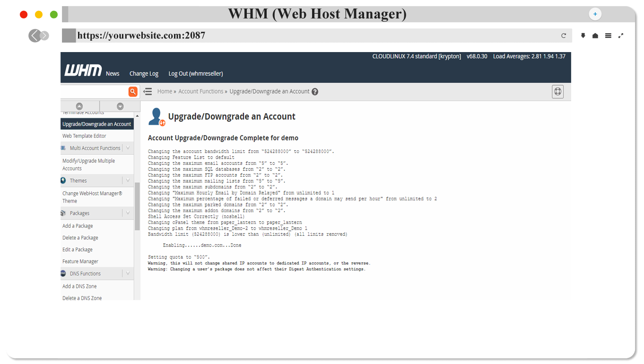Viewport: 644px width, 364px height.
Task: Click 'Enabling......demo.com...Done' line
Action: click(202, 246)
